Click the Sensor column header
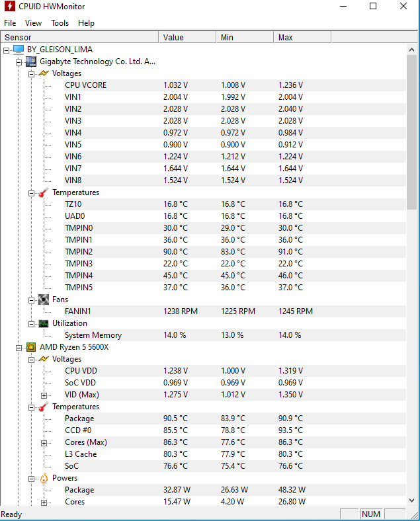The width and height of the screenshot is (420, 521). [x=80, y=37]
